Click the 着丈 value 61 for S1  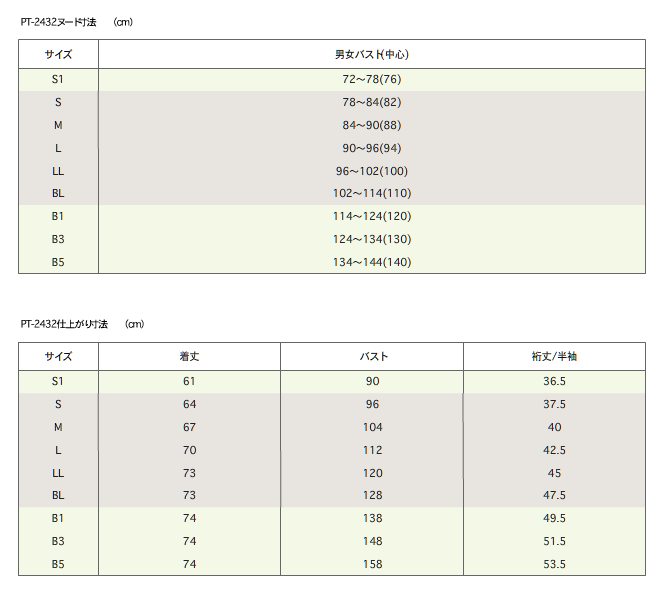(189, 381)
